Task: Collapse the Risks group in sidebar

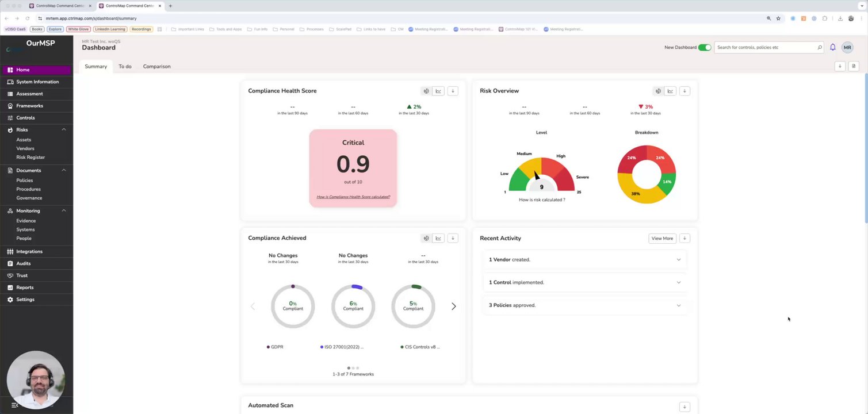Action: coord(64,130)
